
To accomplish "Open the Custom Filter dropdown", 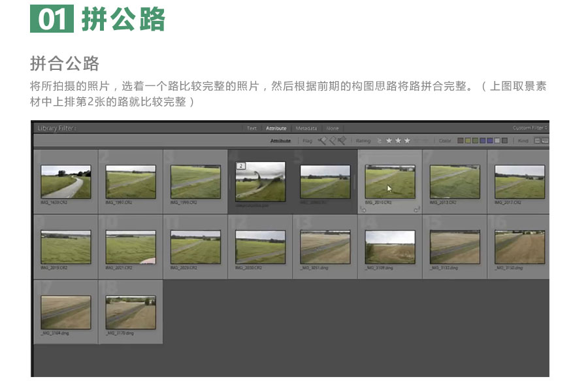I will [x=530, y=128].
